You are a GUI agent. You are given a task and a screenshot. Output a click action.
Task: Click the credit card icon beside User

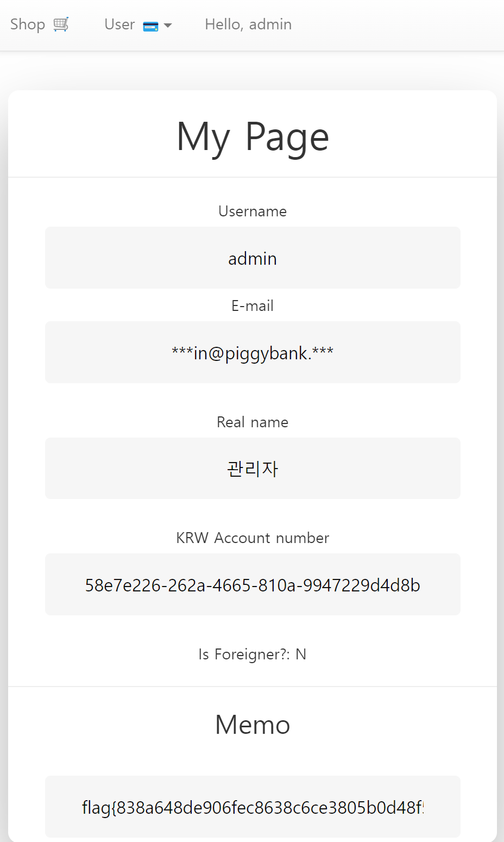click(150, 24)
